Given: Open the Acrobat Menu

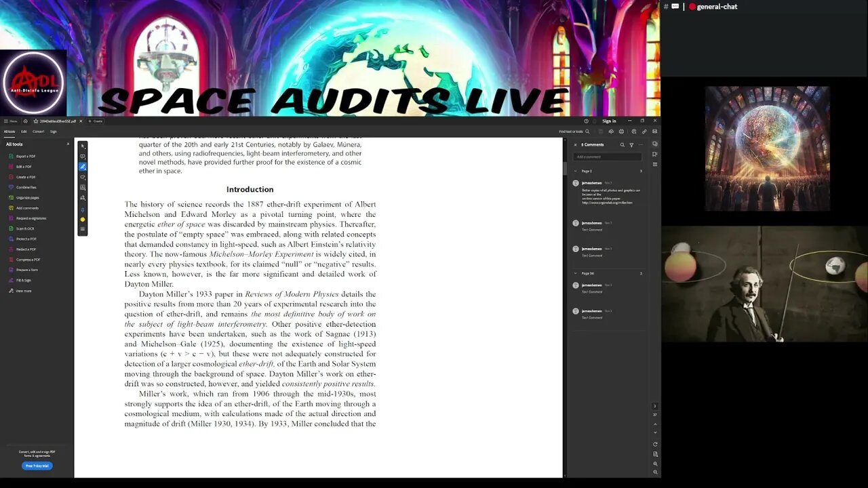Looking at the screenshot, I should coord(10,121).
